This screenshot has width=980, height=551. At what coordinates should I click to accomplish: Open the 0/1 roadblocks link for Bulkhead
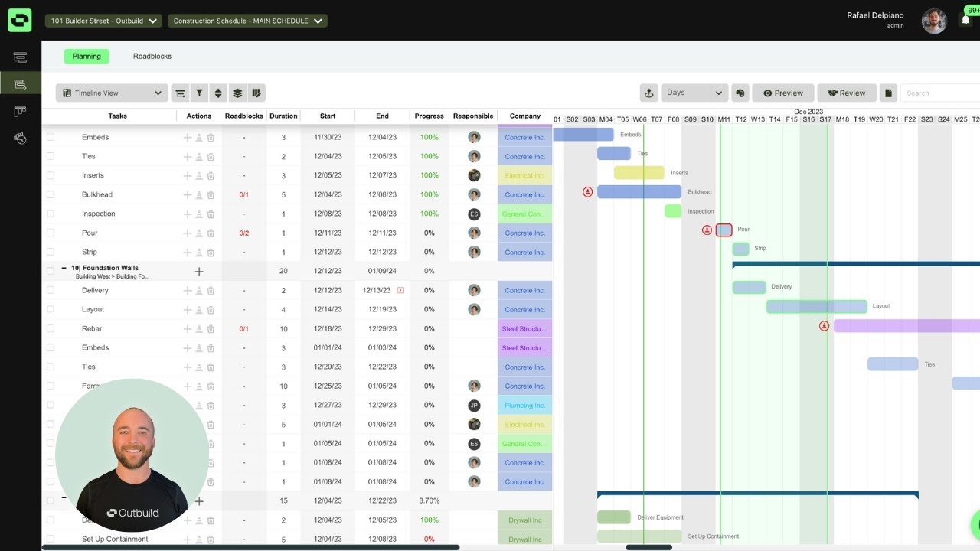click(x=244, y=195)
